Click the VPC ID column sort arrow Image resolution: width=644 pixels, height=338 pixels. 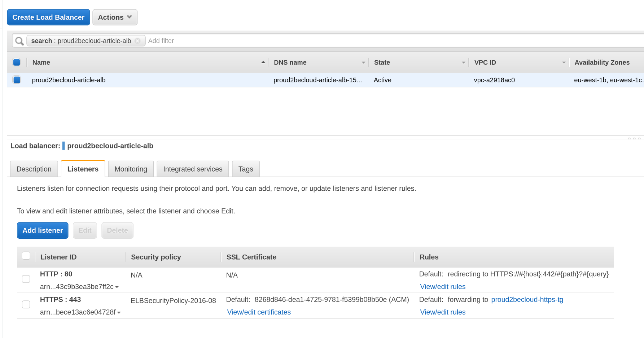click(x=564, y=63)
